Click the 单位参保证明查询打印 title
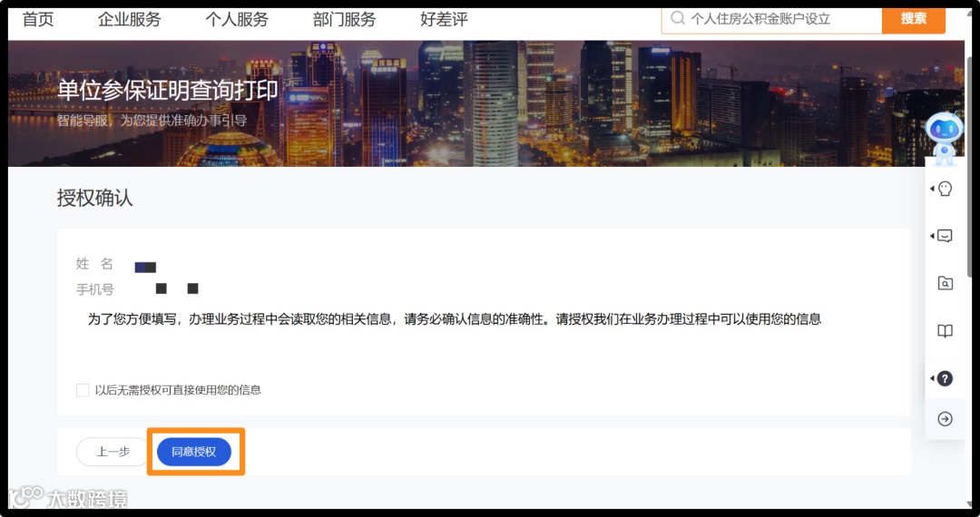The width and height of the screenshot is (980, 517). 168,91
